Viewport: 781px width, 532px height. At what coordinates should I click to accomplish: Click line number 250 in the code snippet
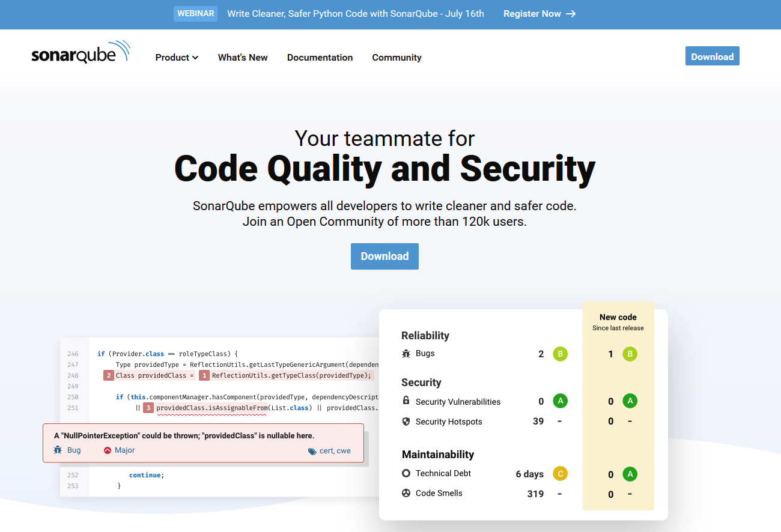click(73, 397)
